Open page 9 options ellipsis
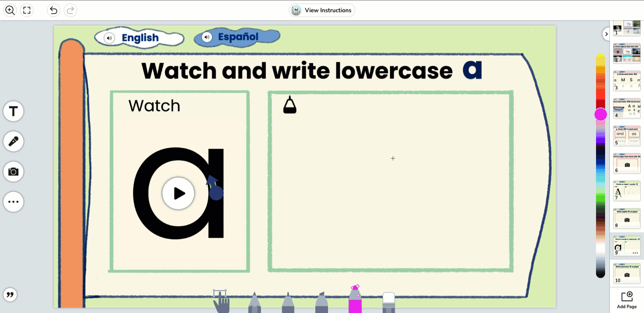 [635, 253]
